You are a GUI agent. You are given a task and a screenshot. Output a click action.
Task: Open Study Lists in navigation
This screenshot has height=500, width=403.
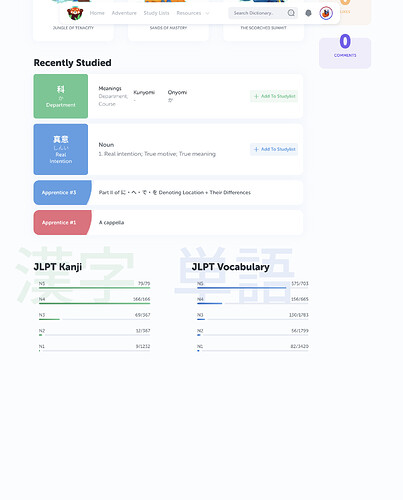[x=156, y=13]
